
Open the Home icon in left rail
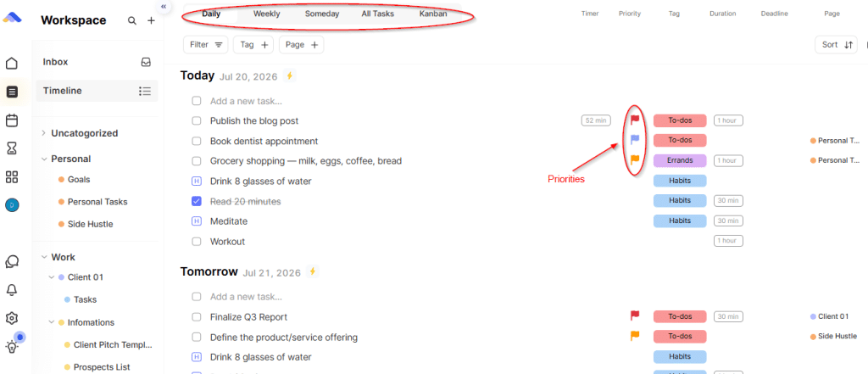click(12, 63)
